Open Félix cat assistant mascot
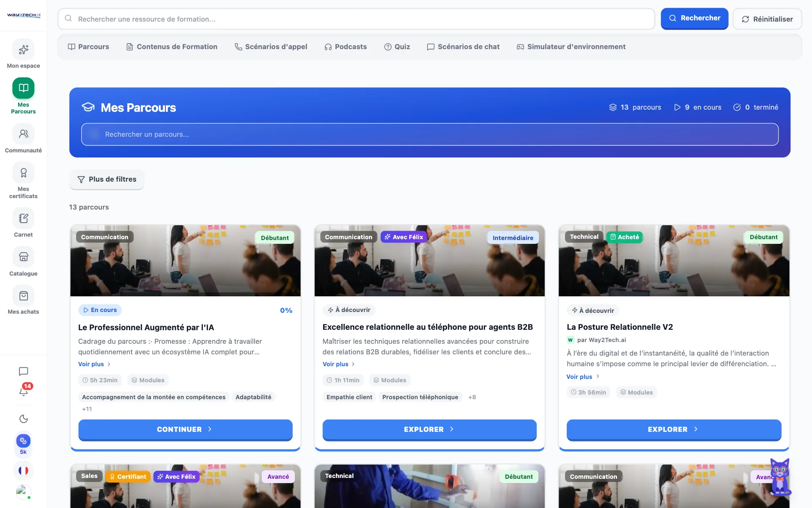 tap(780, 477)
